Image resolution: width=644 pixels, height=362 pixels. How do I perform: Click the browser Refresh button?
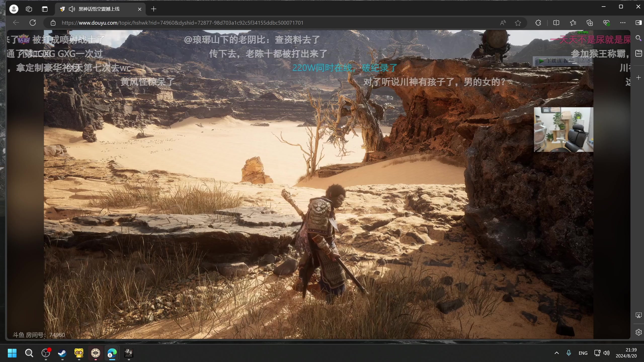(x=33, y=23)
